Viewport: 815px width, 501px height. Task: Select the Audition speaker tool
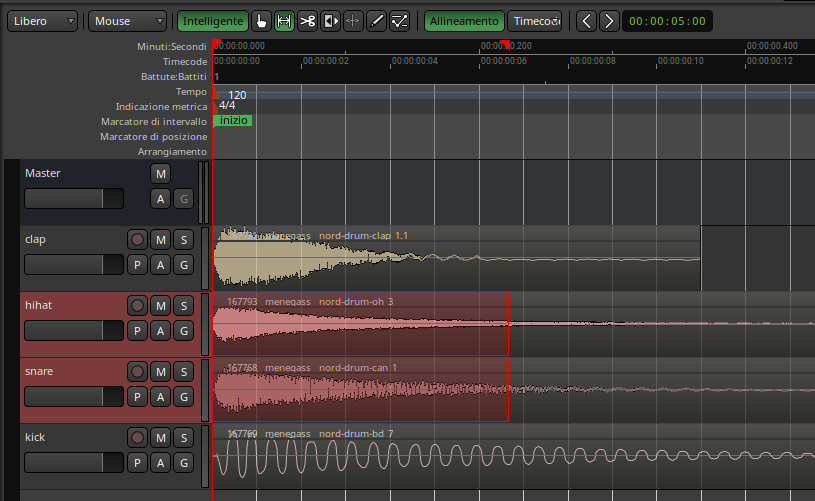330,21
